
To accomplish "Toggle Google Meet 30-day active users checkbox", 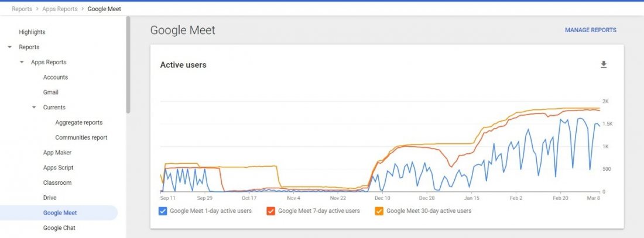I will tap(379, 211).
